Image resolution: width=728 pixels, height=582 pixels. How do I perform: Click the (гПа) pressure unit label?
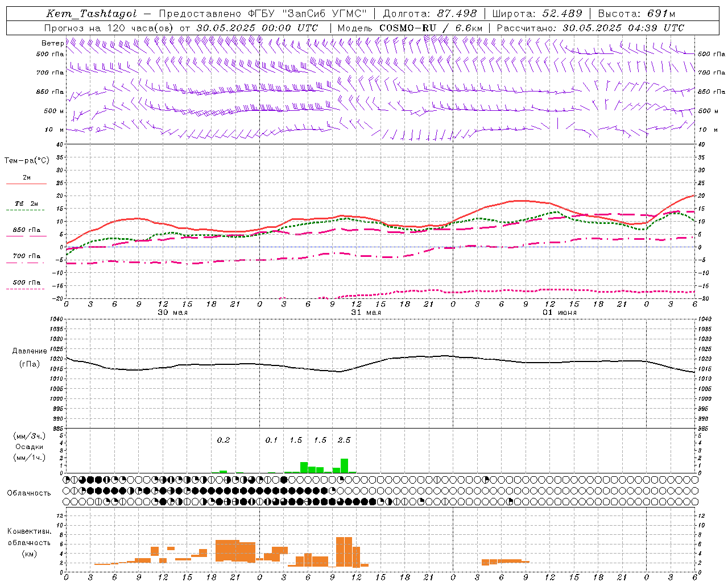click(29, 364)
